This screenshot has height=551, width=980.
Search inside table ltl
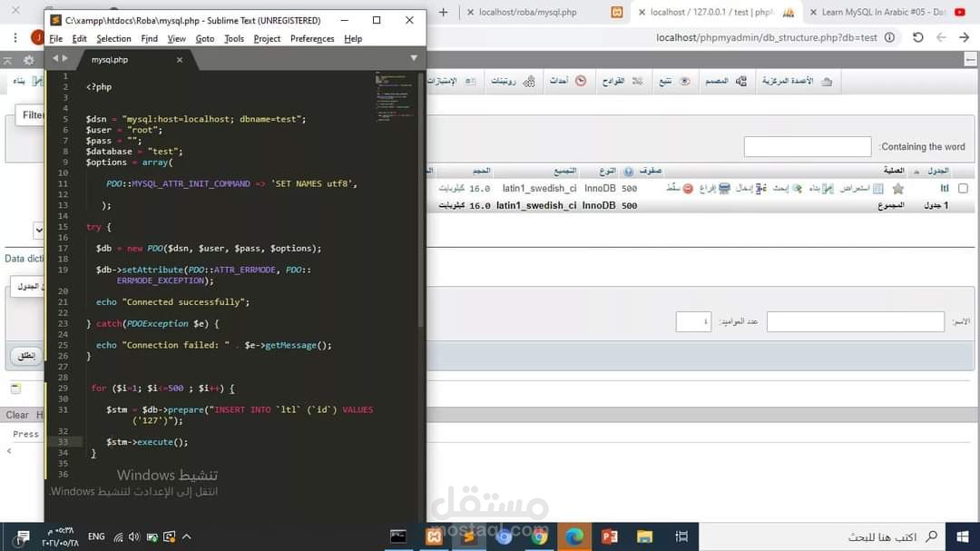click(788, 188)
